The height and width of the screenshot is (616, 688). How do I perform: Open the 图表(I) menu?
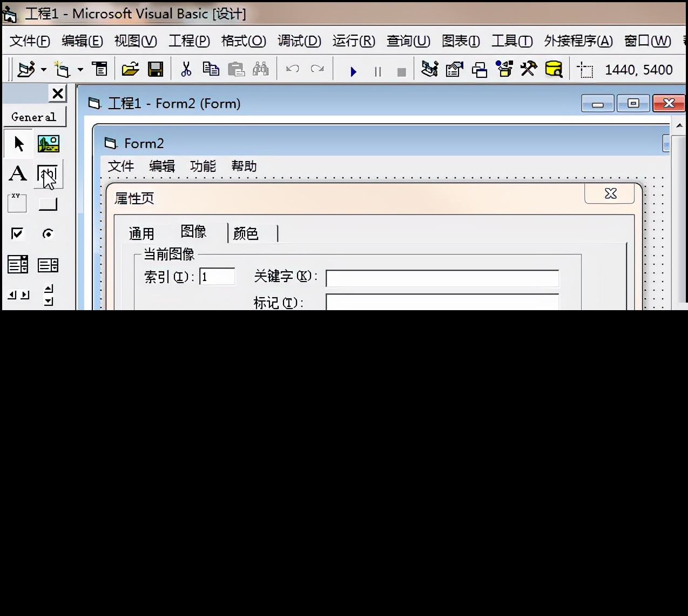(461, 41)
